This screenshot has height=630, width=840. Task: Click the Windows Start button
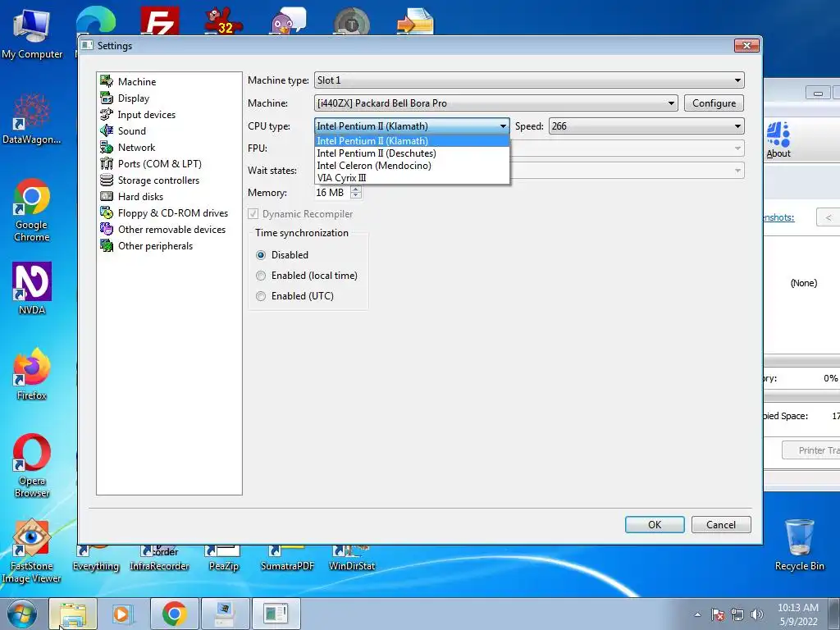click(22, 614)
